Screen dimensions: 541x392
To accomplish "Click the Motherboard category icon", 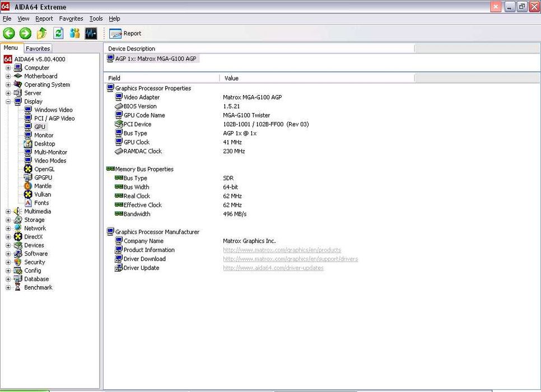I will click(x=18, y=76).
